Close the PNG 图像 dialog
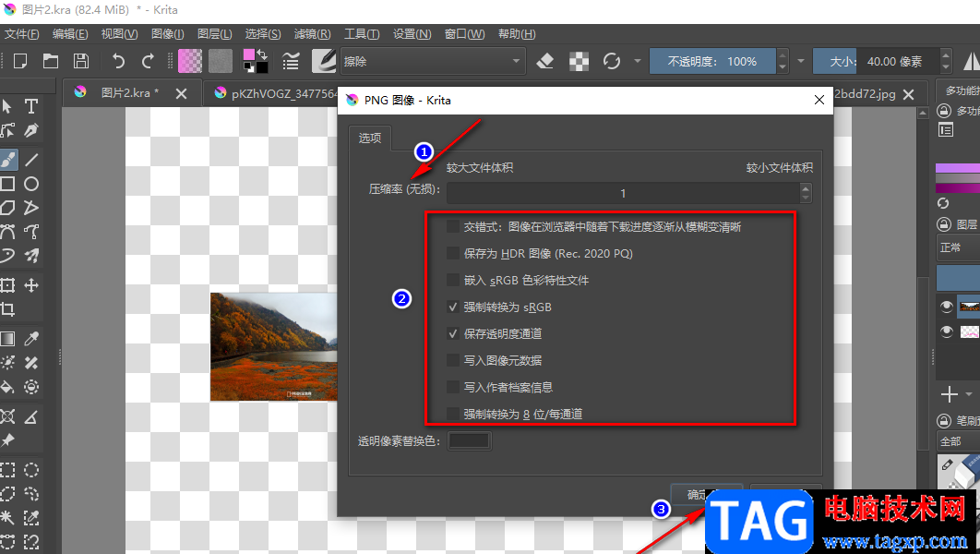The width and height of the screenshot is (980, 554). tap(819, 100)
